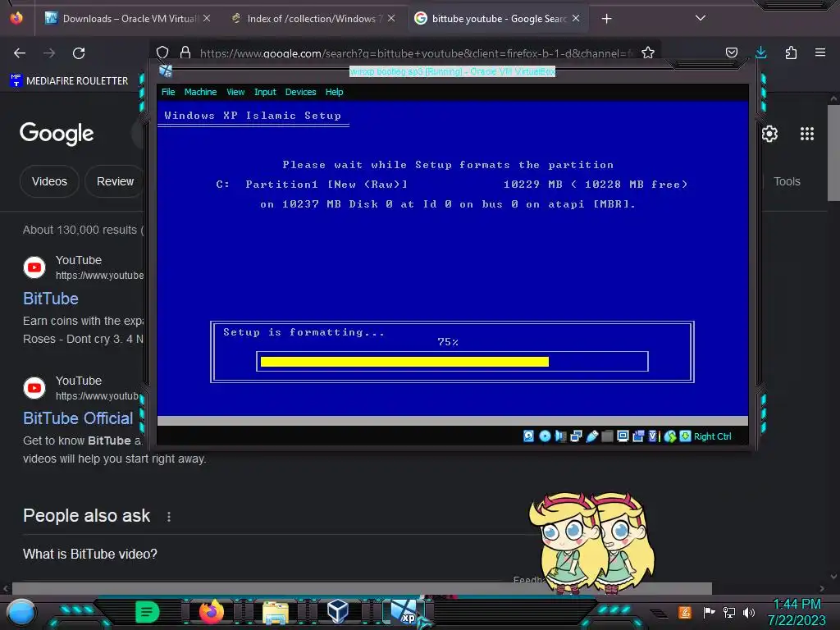Click the VirtualBox network adapters indicator

point(576,436)
